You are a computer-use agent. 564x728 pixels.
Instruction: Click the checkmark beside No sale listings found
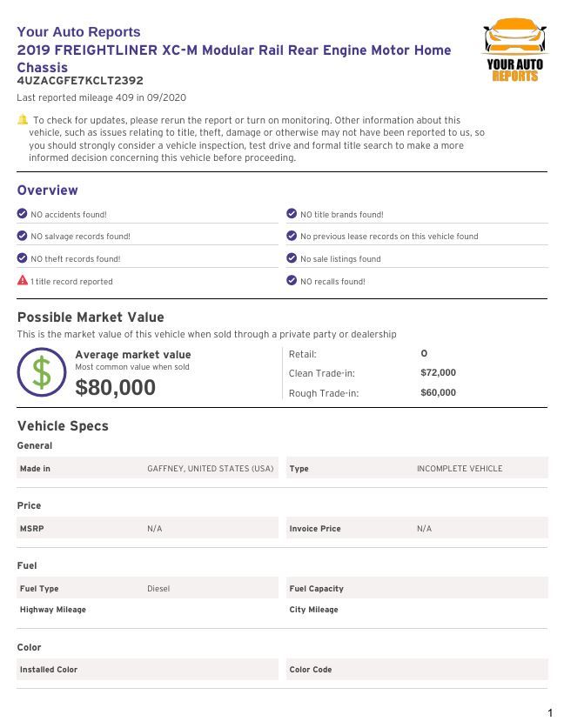pos(292,257)
